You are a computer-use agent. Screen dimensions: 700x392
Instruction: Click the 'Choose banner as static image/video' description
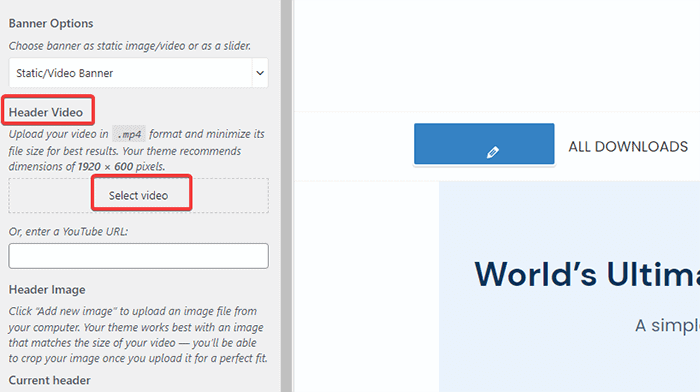(x=130, y=46)
